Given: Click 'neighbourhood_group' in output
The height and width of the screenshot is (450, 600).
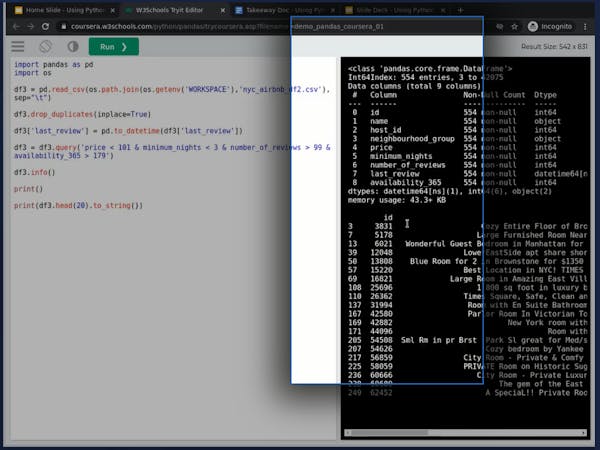Looking at the screenshot, I should click(x=412, y=139).
